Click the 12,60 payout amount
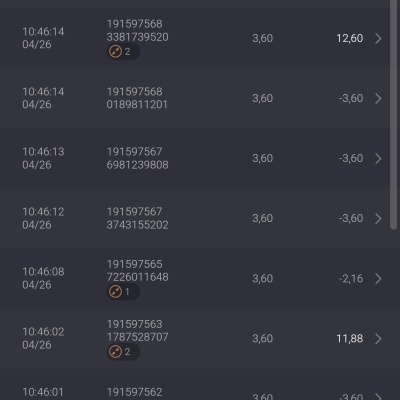Screen dimensions: 400x400 click(350, 38)
